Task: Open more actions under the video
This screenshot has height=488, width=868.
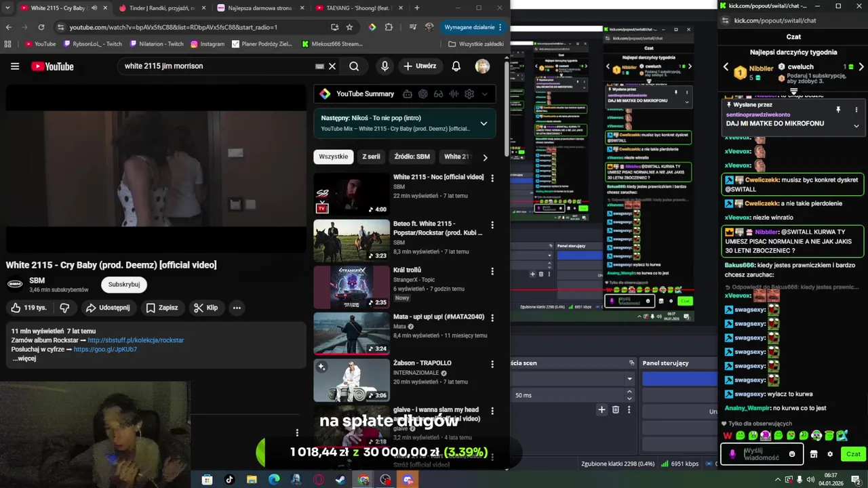Action: tap(237, 308)
